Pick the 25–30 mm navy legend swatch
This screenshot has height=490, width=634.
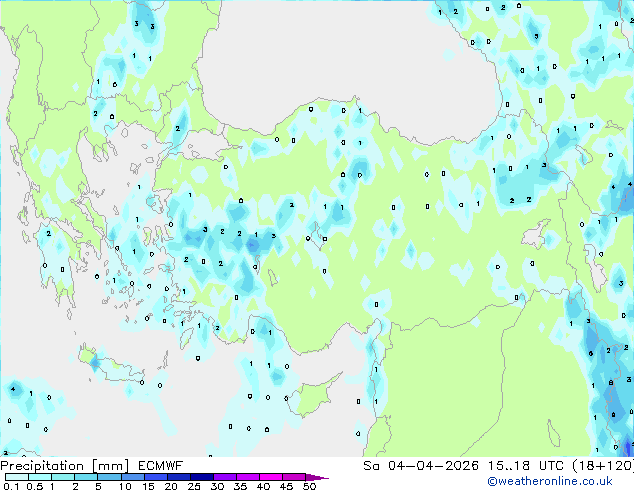[x=201, y=477]
